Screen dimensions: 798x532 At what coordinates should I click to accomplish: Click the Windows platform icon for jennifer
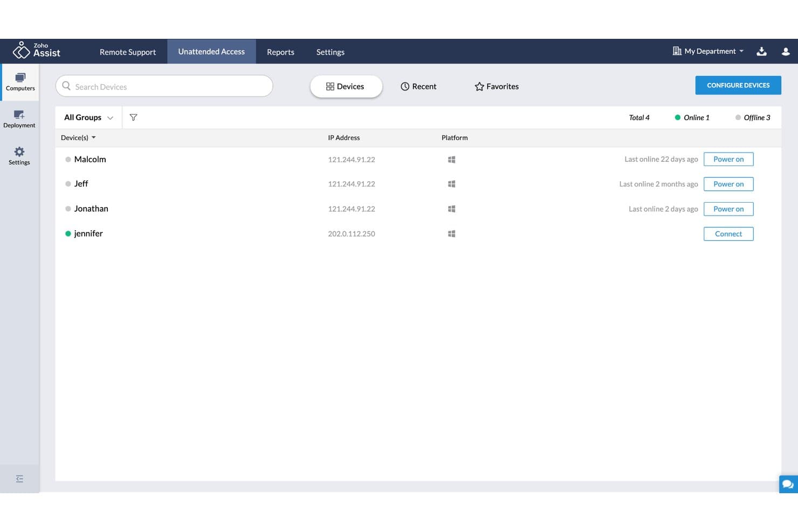tap(452, 233)
